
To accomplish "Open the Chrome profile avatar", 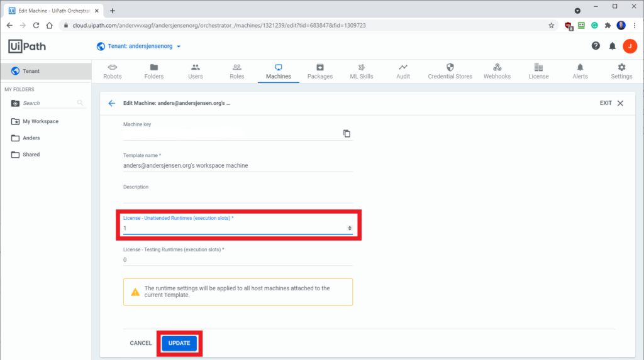I will pyautogui.click(x=621, y=26).
